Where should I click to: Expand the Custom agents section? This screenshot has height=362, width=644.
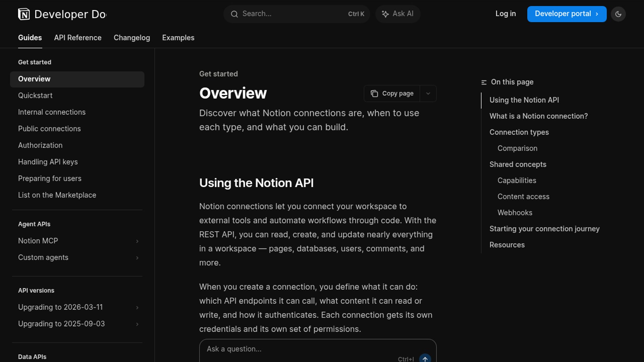coord(137,258)
